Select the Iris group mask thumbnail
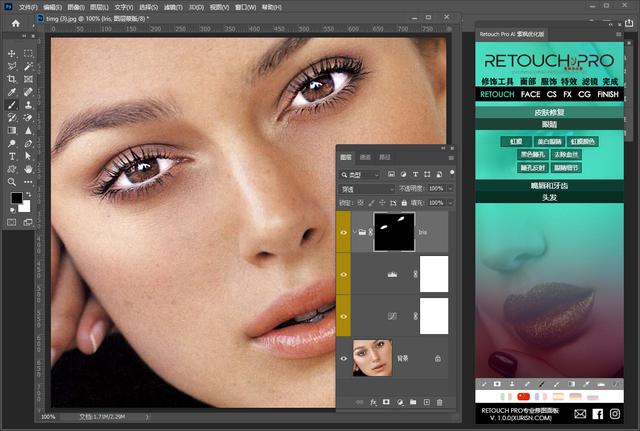This screenshot has width=640, height=431. click(394, 232)
